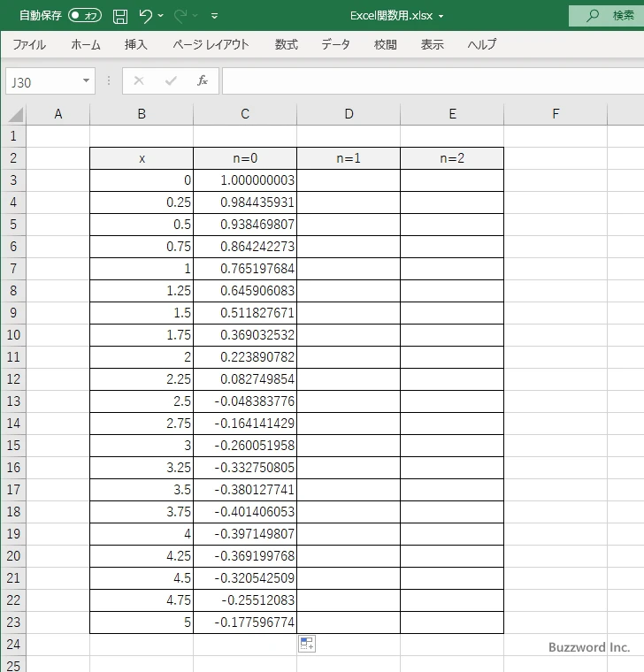Select row 23 header
This screenshot has height=672, width=644.
pos(13,622)
